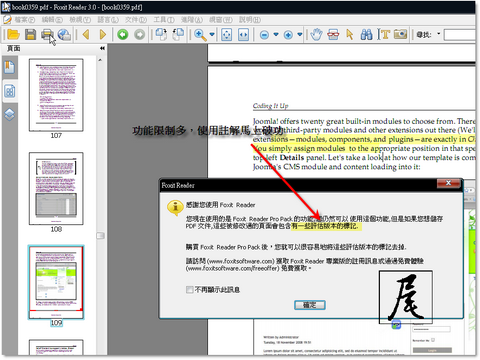Check the 不再顯示此訊息 checkbox

(x=189, y=289)
